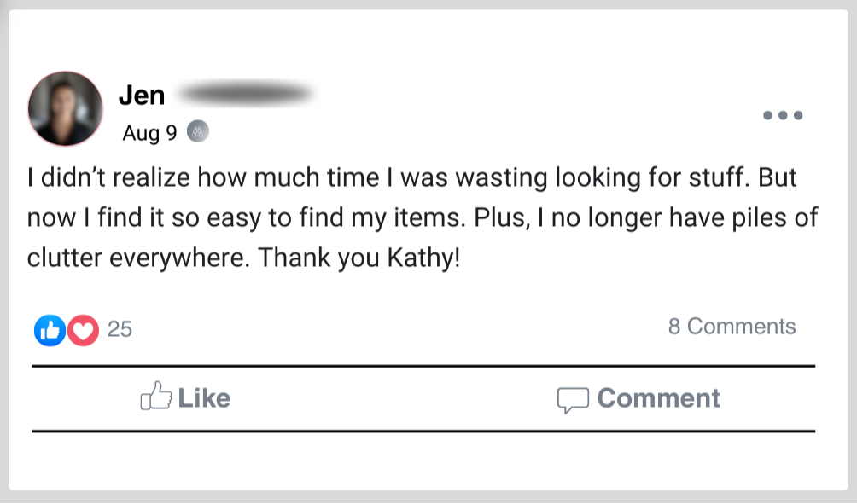Click the audience icon beside Aug 9
The width and height of the screenshot is (857, 504).
198,132
